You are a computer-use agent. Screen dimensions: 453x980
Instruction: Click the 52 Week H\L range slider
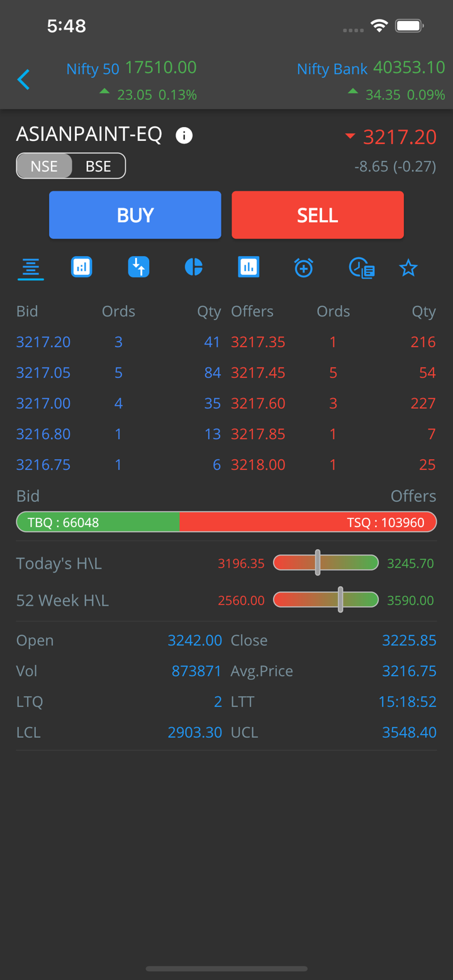pos(325,600)
